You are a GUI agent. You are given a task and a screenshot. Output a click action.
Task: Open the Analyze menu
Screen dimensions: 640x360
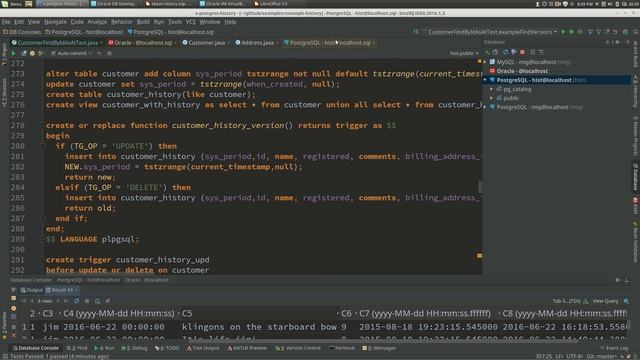[x=97, y=22]
